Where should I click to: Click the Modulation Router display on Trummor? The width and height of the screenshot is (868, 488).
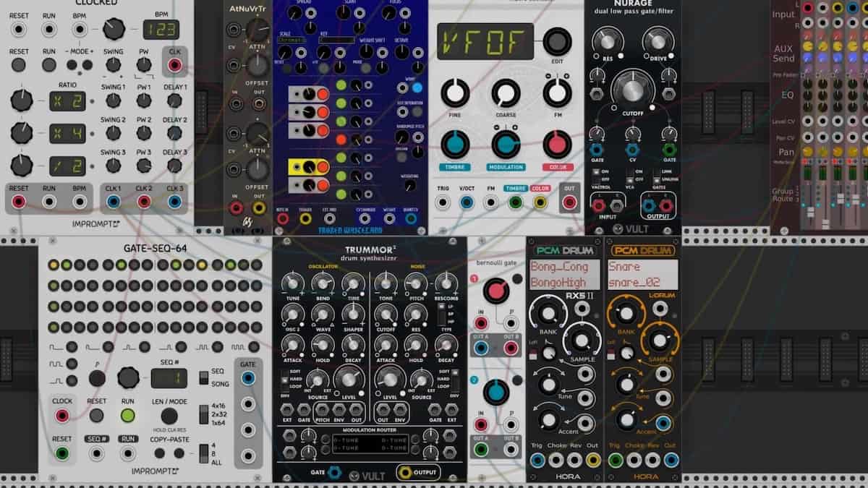coord(369,443)
